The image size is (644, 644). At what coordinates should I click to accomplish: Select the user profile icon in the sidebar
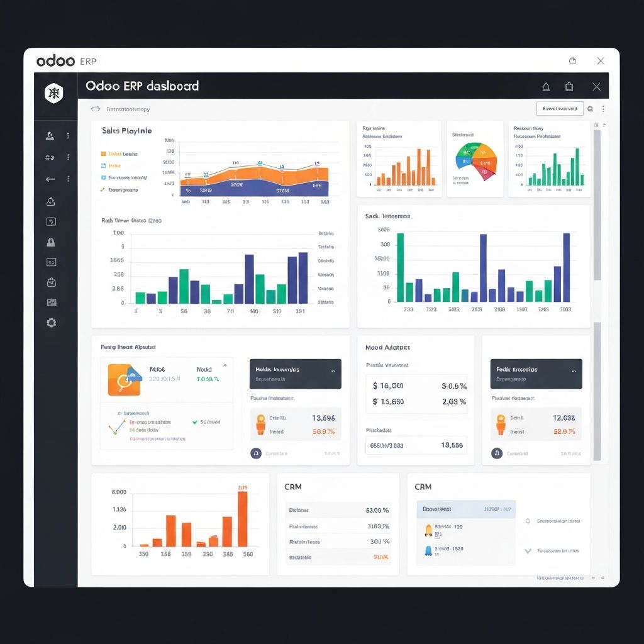(51, 135)
